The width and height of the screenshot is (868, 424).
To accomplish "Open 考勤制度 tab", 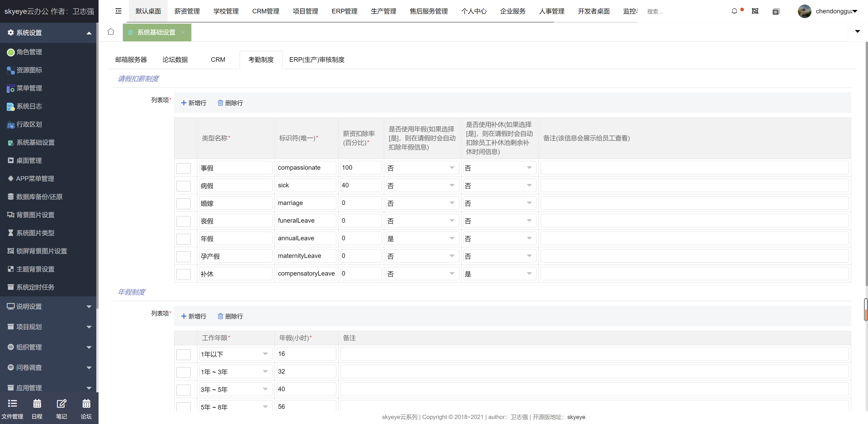I will point(261,59).
